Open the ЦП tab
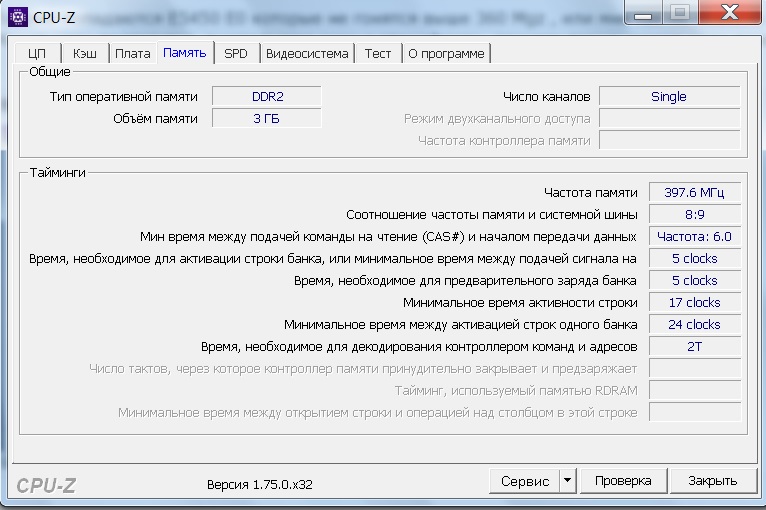Screen dimensions: 766x510 coord(37,53)
